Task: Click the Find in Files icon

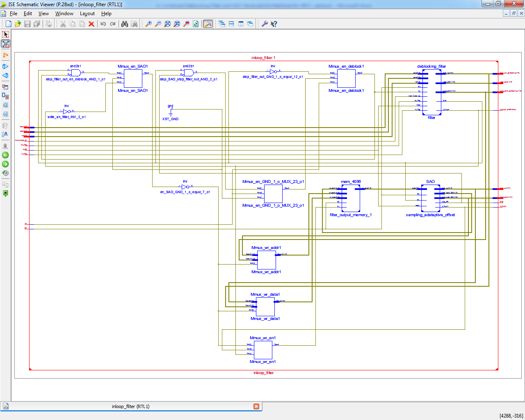Action: 134,24
